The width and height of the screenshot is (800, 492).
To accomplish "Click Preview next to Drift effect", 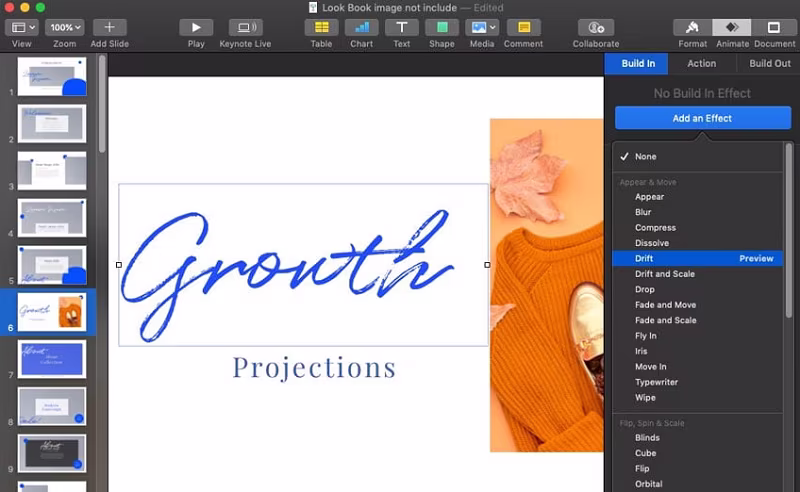I will point(756,259).
